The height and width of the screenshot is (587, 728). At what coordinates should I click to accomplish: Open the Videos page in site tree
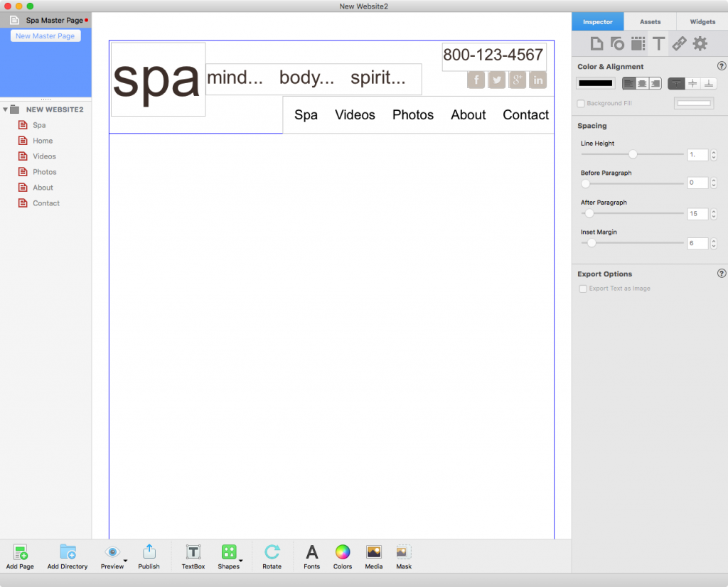[44, 156]
